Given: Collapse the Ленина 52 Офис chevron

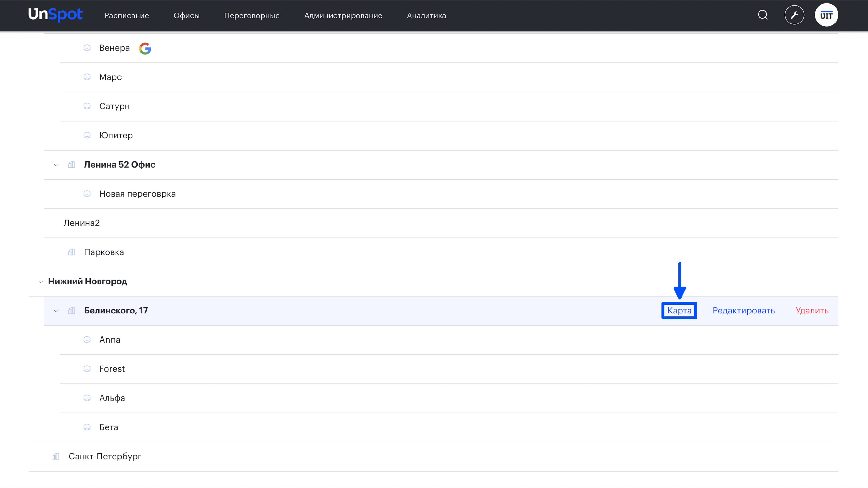Looking at the screenshot, I should (56, 165).
